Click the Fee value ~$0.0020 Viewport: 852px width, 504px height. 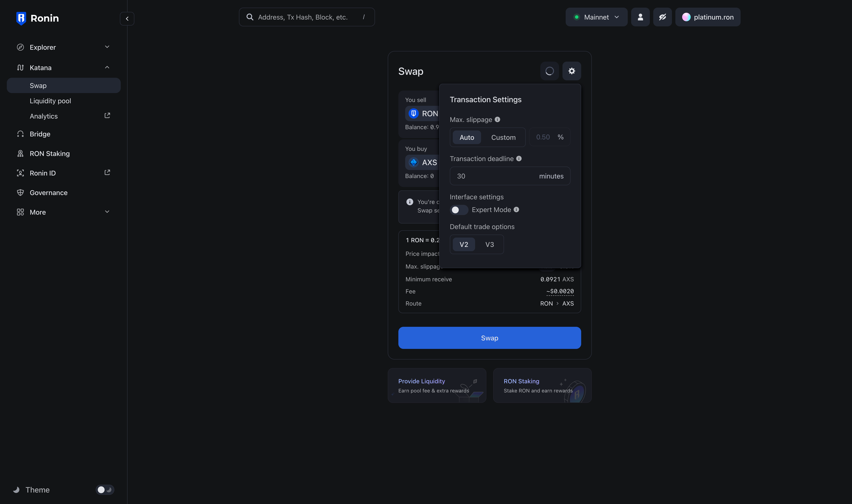tap(560, 291)
